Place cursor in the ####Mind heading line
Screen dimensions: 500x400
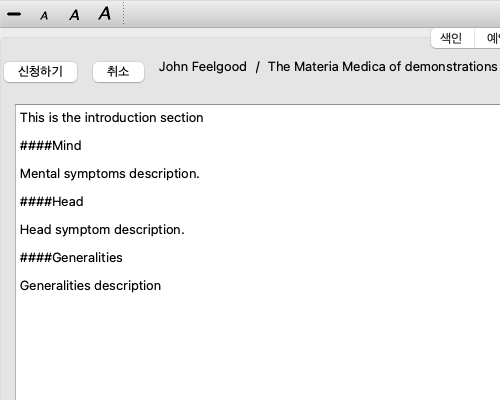click(51, 146)
